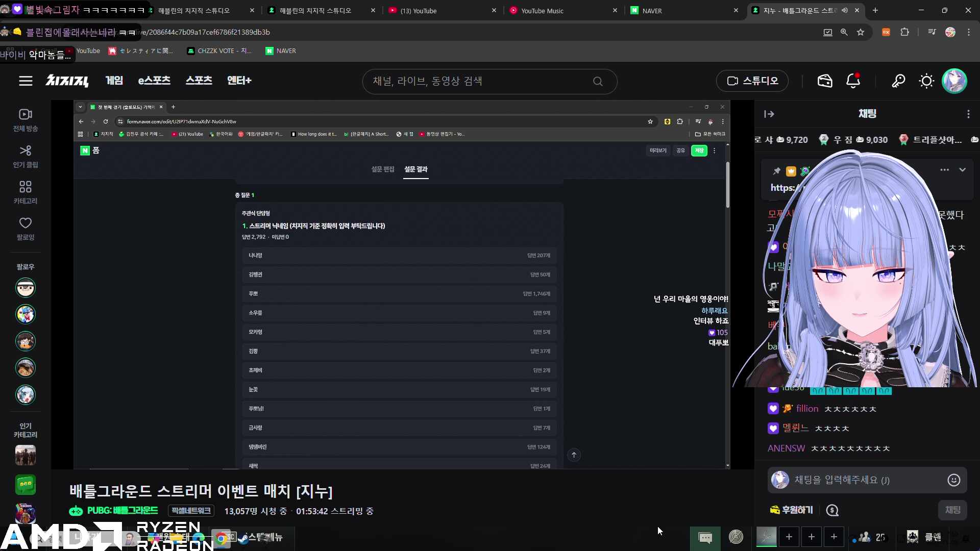This screenshot has height=551, width=980.
Task: Open the 전체 방송 sidebar panel
Action: pos(25,119)
